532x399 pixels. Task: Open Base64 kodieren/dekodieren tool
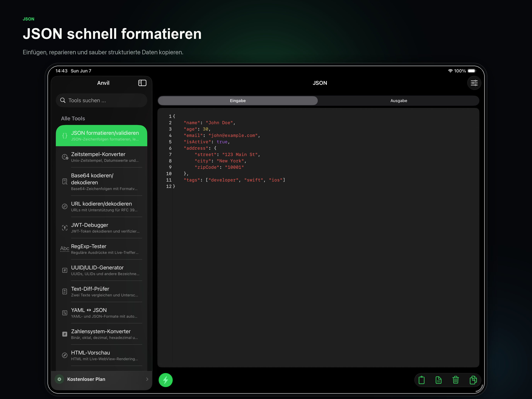(101, 182)
